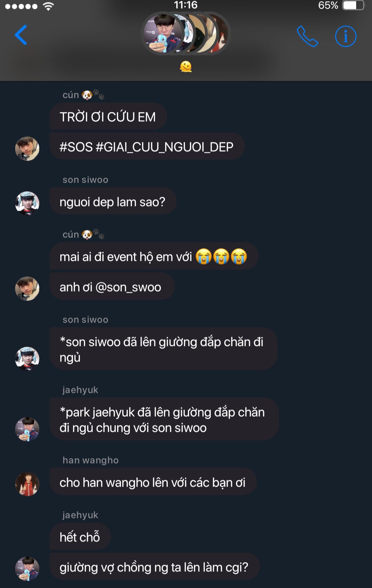The height and width of the screenshot is (588, 372).
Task: Tap the melting face emoji group name
Action: 186,66
